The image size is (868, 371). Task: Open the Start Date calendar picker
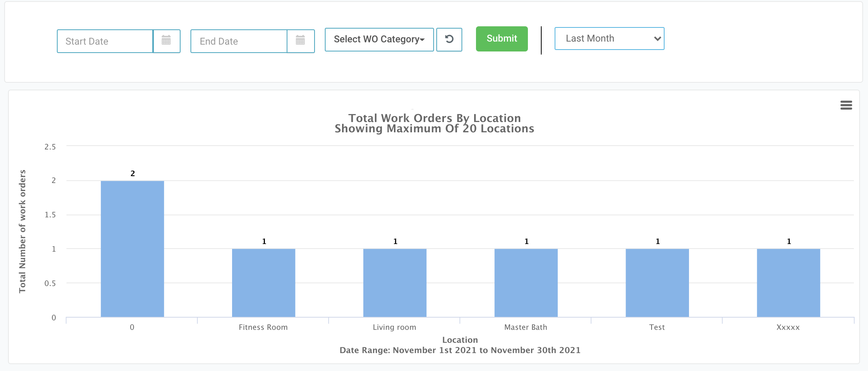tap(166, 41)
